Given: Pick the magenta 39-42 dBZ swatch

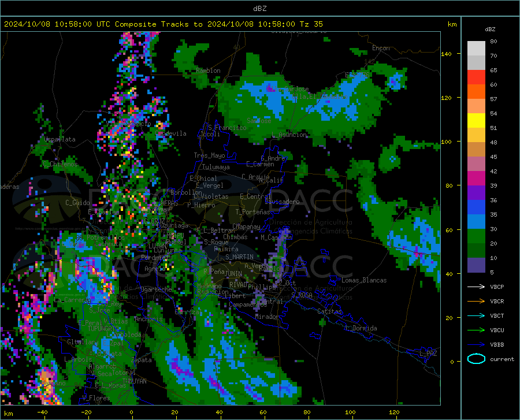Looking at the screenshot, I should click(476, 179).
